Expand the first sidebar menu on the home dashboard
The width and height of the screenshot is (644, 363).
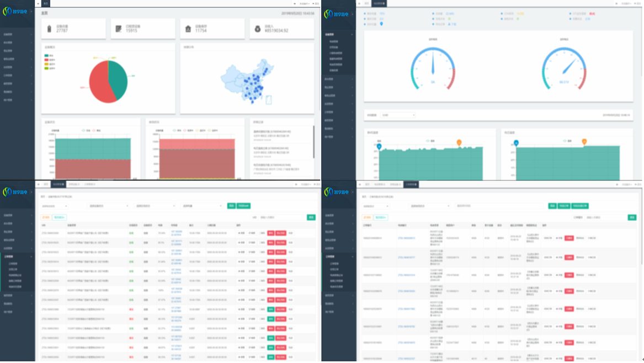point(17,34)
